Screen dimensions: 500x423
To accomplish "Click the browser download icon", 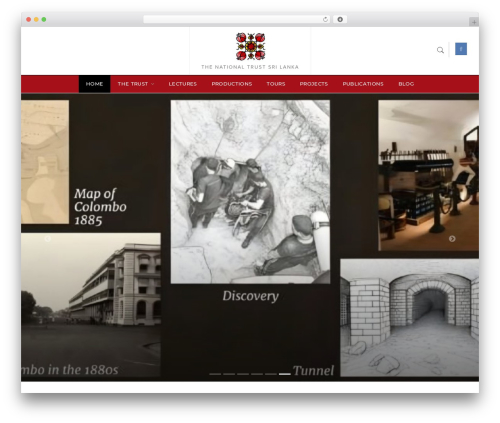I will pyautogui.click(x=340, y=19).
